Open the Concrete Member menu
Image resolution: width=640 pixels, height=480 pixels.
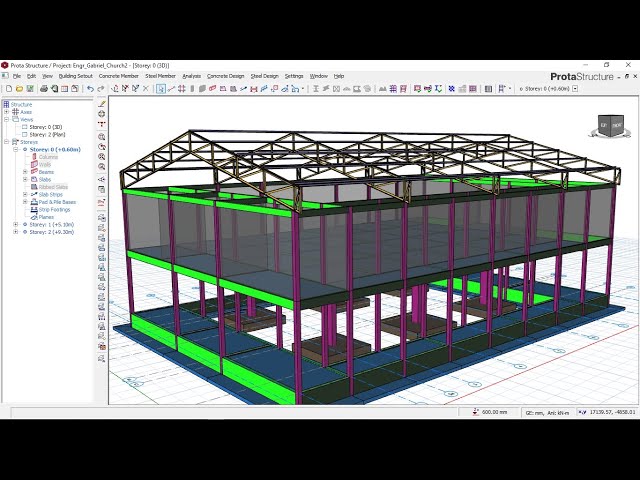pos(119,76)
